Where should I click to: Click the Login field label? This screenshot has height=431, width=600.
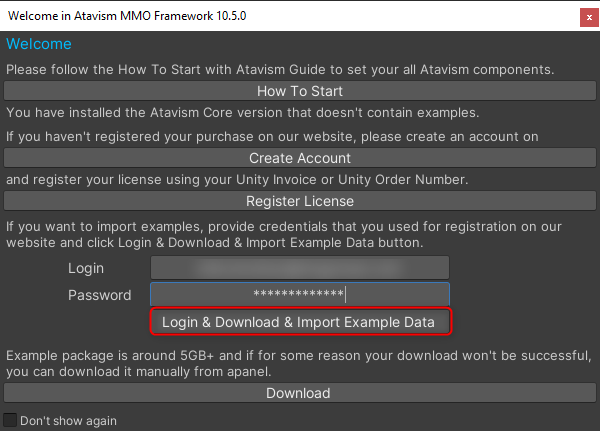pos(86,268)
